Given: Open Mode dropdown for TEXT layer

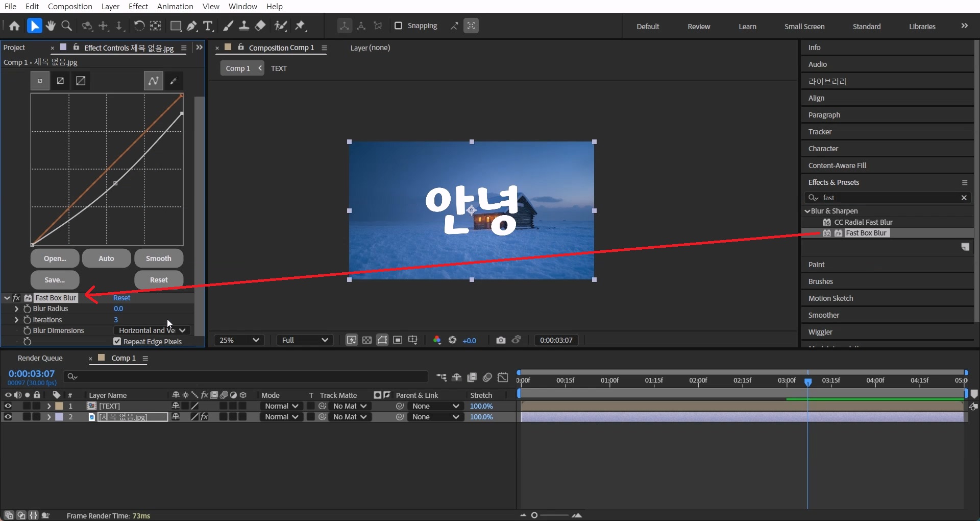Looking at the screenshot, I should [281, 406].
